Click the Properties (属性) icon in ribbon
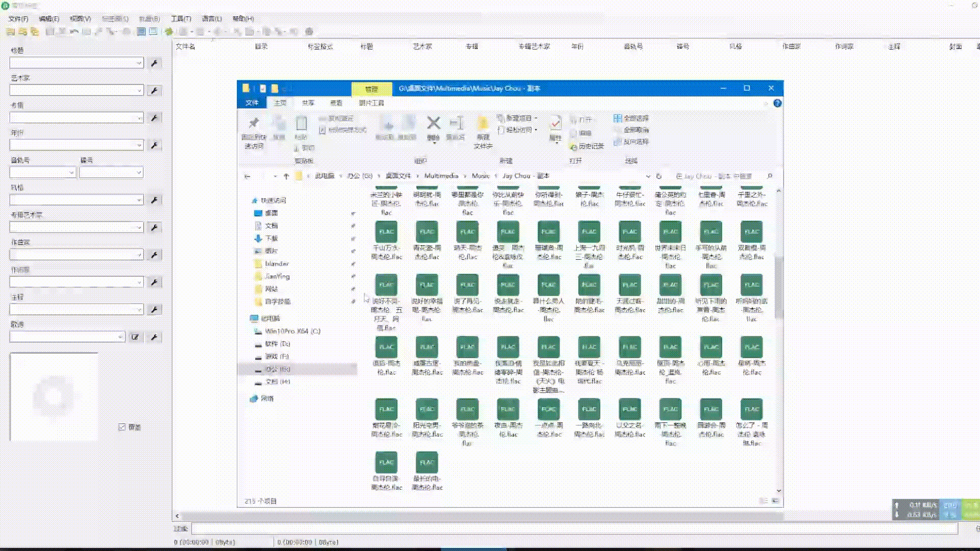The height and width of the screenshot is (551, 980). pyautogui.click(x=555, y=124)
